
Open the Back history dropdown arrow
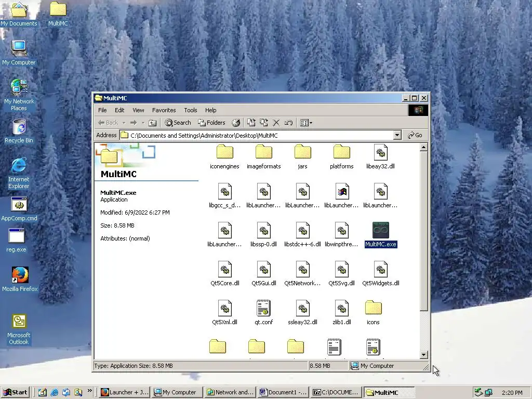(x=124, y=123)
